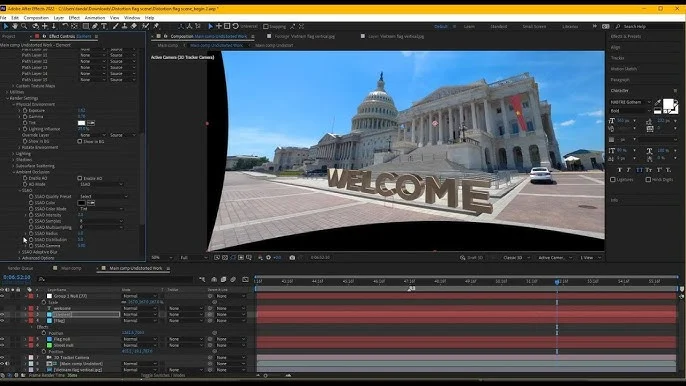Viewport: 686px width, 386px height.
Task: Toggle the Motion Blur timeline icon
Action: tap(233, 279)
